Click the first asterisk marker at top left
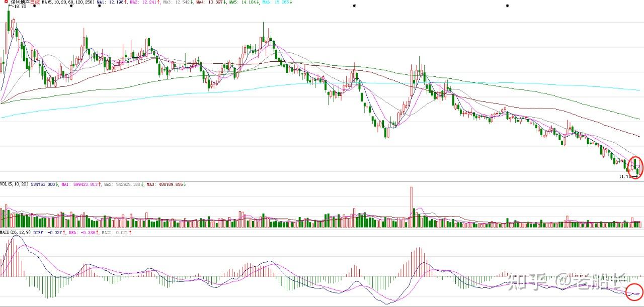The width and height of the screenshot is (644, 307). [34, 6]
